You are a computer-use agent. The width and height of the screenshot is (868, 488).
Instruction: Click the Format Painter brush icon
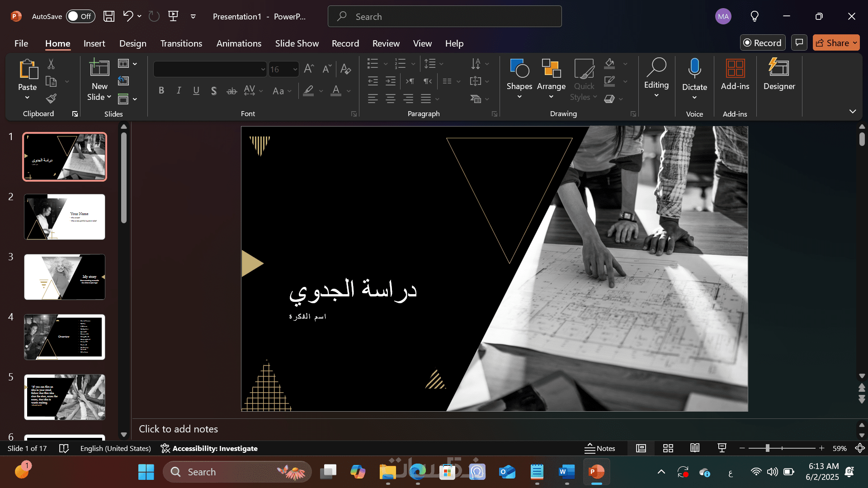pos(51,98)
